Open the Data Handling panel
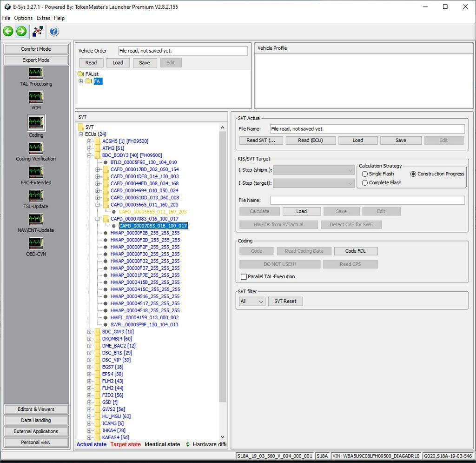 (36, 421)
